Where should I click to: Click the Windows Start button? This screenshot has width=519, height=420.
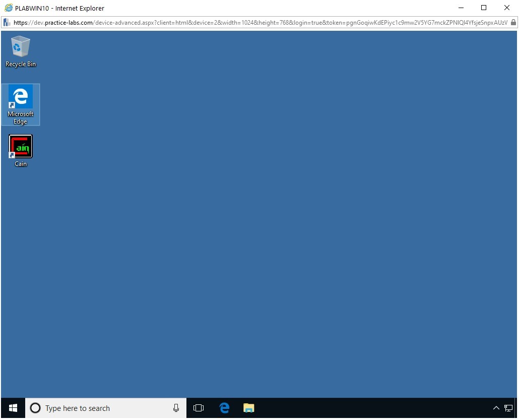[x=12, y=408]
